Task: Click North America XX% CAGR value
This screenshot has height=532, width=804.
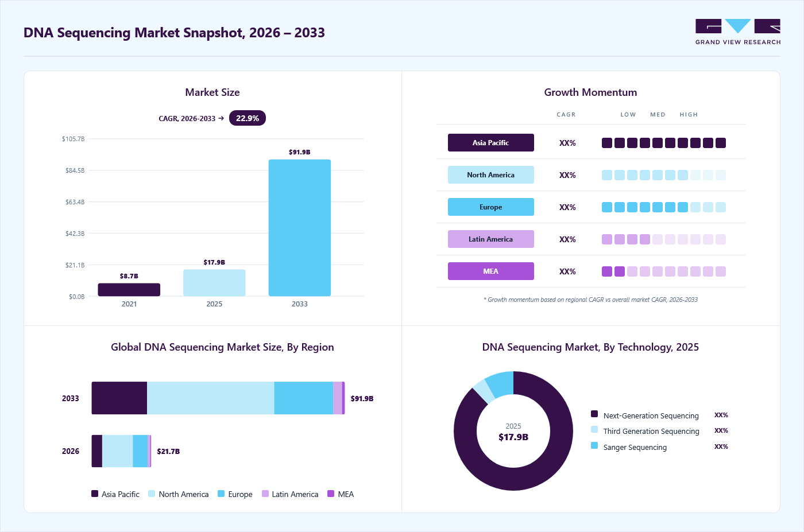Action: 567,175
